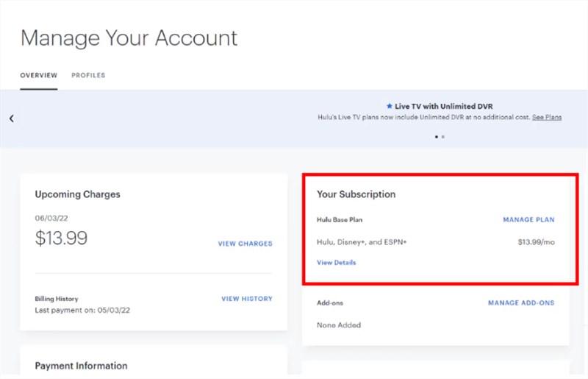Click the blue star icon beside Live TV
The image size is (588, 379).
click(390, 106)
